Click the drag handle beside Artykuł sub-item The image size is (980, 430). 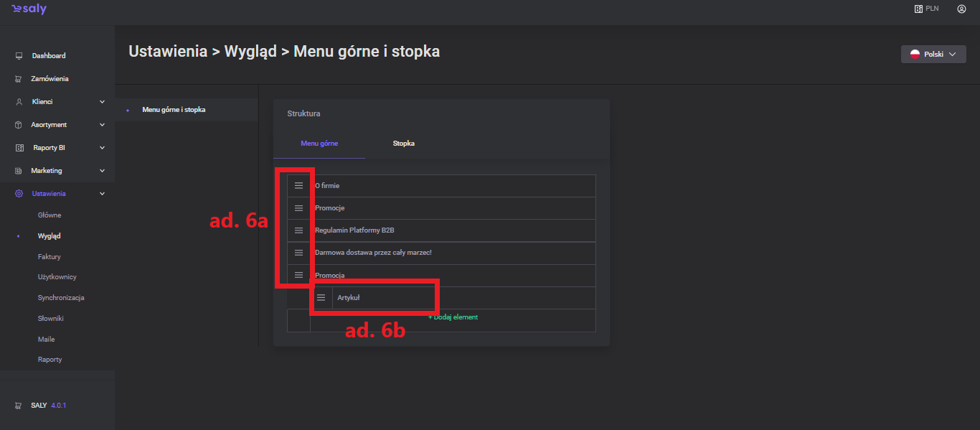coord(321,297)
